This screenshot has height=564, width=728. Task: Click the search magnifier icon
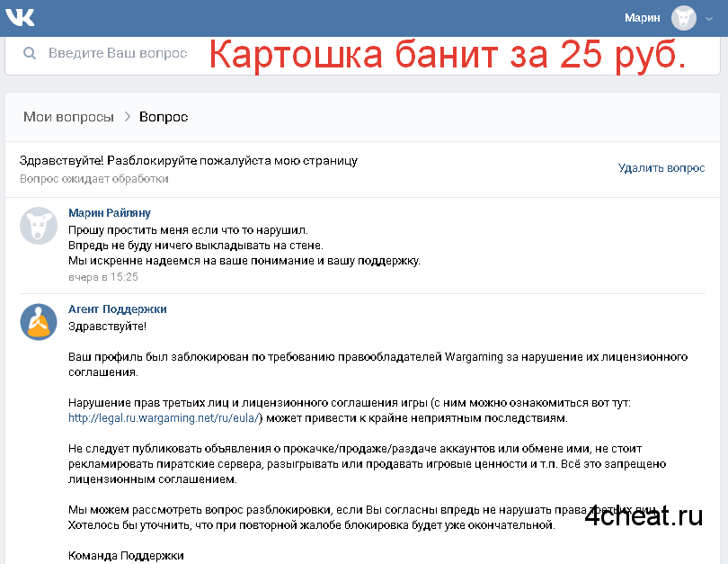tap(30, 53)
